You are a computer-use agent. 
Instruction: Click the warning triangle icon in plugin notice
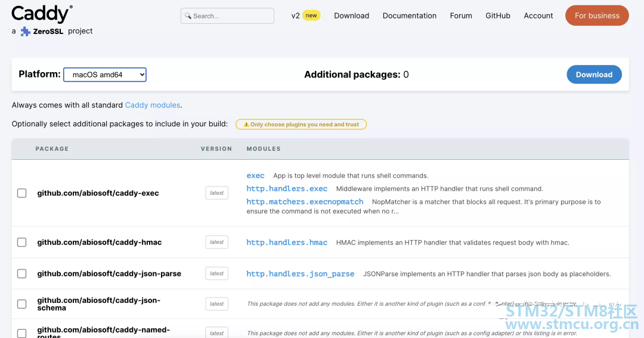click(246, 125)
